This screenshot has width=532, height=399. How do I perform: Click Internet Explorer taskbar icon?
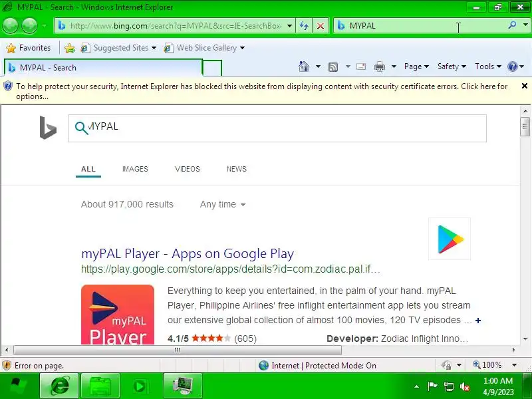[59, 386]
